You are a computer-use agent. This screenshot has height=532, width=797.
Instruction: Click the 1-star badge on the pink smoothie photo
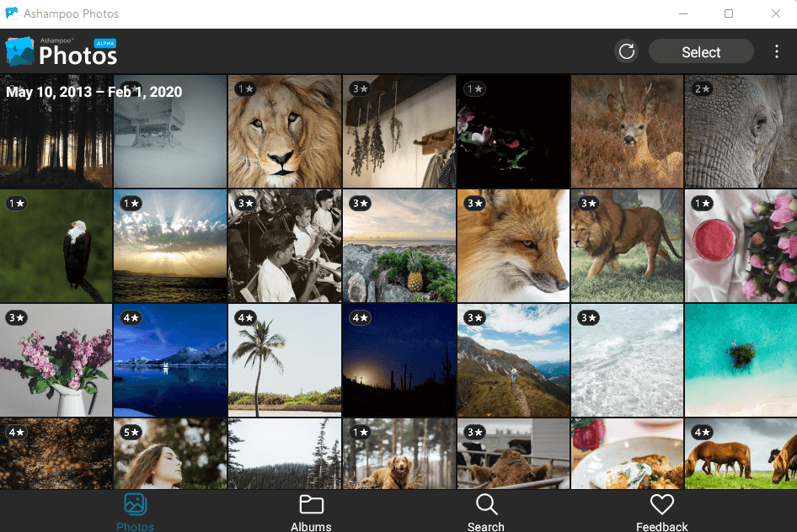[x=702, y=204]
